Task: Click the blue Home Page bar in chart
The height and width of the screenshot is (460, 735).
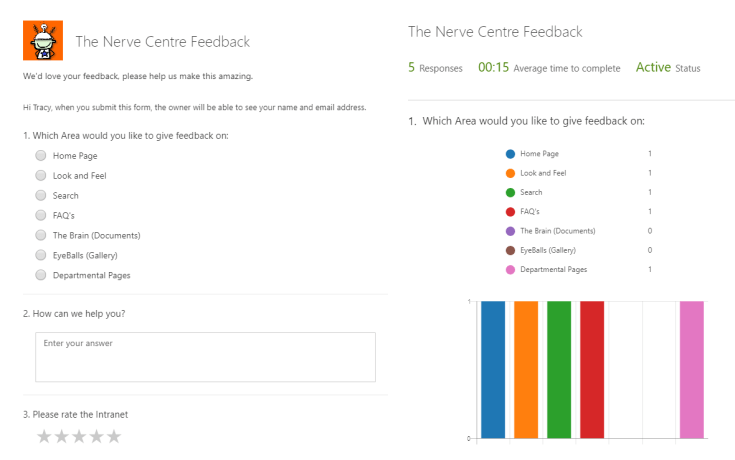Action: (x=493, y=369)
